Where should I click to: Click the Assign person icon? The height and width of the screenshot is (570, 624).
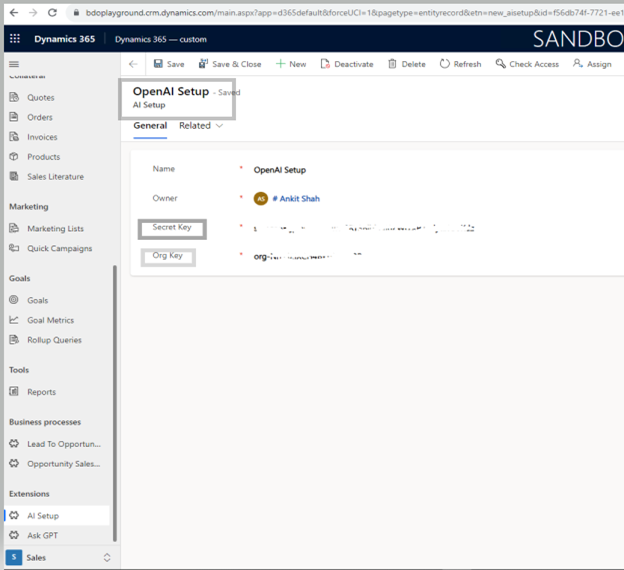pos(577,64)
